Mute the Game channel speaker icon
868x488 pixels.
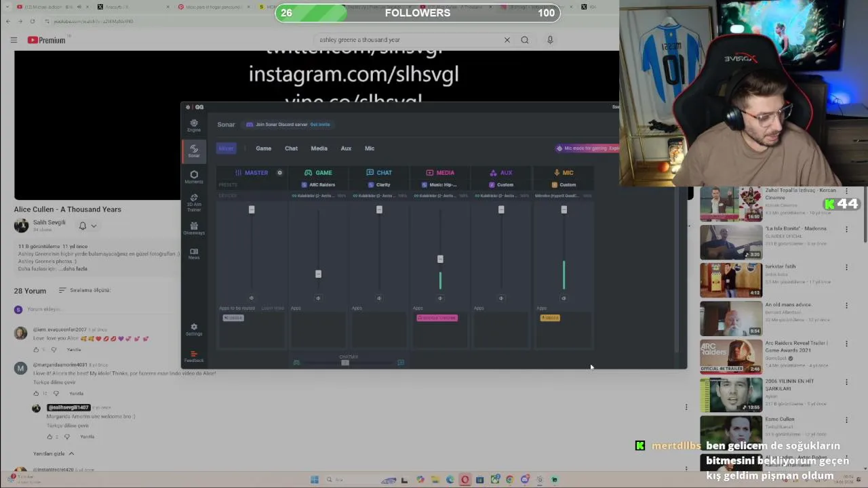318,298
